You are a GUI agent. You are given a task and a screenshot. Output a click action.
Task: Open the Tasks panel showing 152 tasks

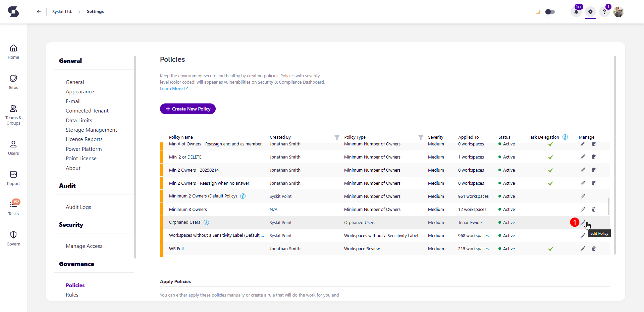(x=13, y=207)
